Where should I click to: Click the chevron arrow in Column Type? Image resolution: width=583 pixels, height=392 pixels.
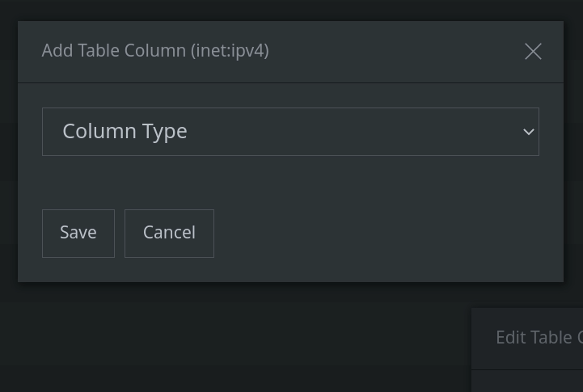click(528, 132)
